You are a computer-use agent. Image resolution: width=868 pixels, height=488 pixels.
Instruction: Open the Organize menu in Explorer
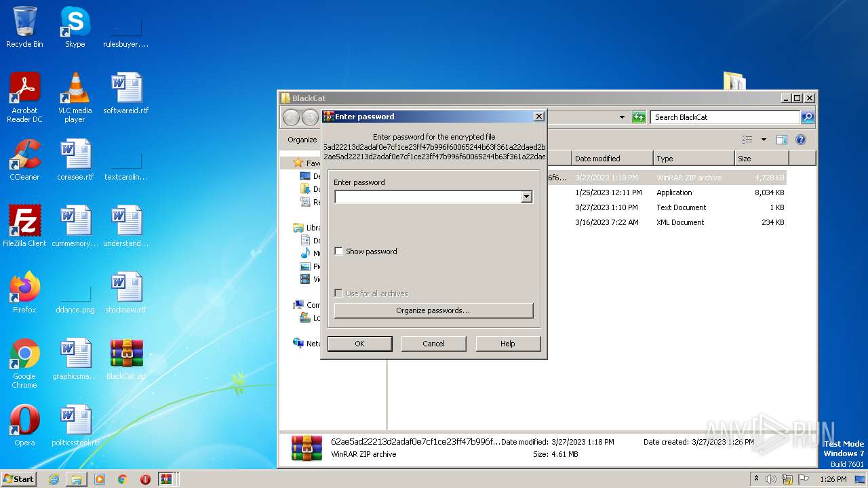click(x=302, y=140)
